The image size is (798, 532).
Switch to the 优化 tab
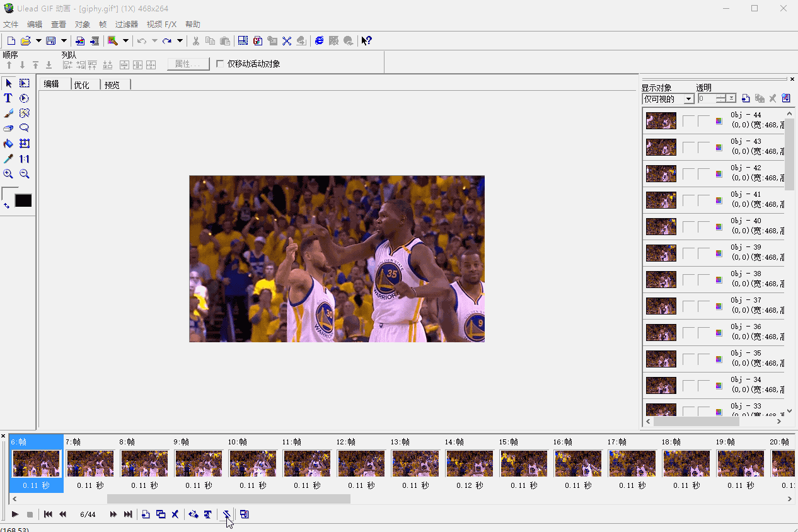coord(82,85)
